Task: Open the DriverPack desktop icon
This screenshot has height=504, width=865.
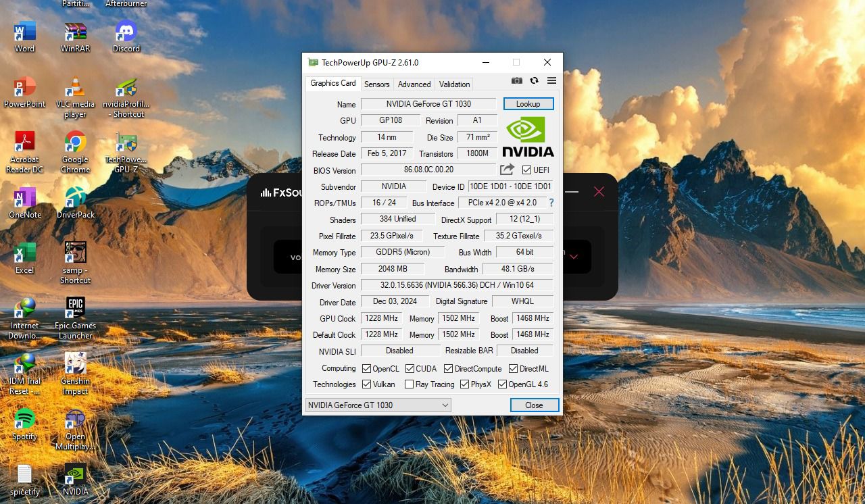Action: (x=76, y=203)
